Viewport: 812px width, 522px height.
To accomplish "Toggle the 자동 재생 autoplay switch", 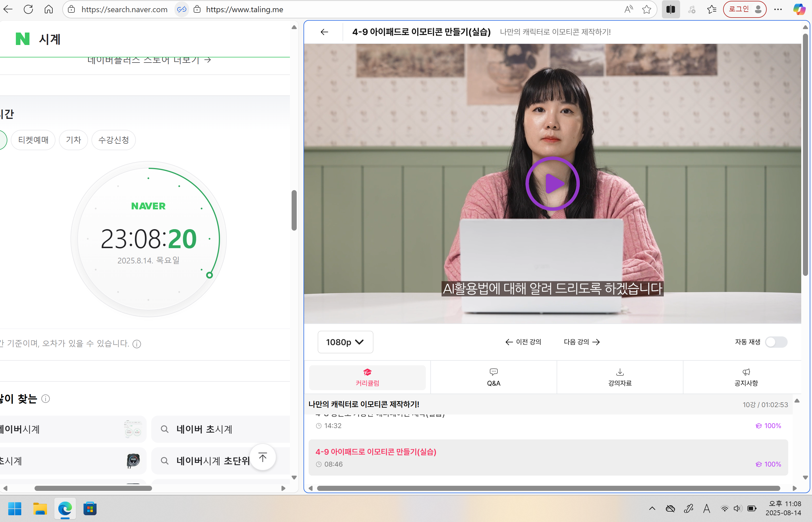I will coord(776,342).
